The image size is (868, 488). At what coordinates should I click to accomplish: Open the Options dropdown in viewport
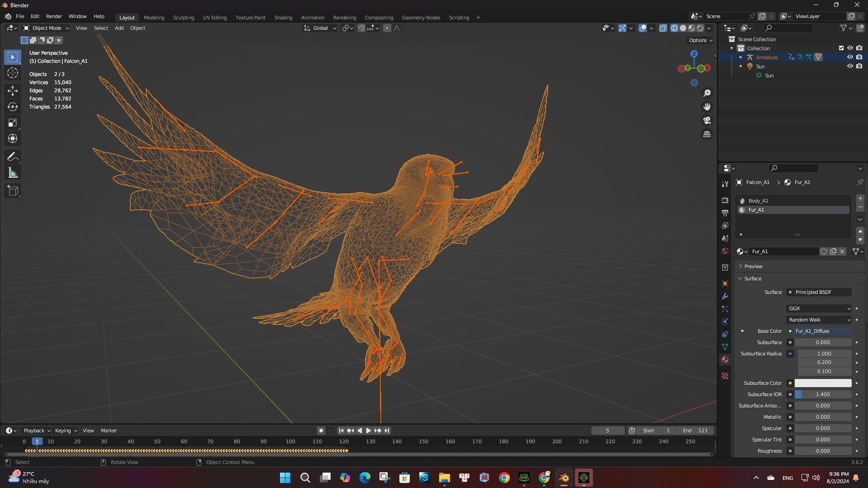point(700,40)
